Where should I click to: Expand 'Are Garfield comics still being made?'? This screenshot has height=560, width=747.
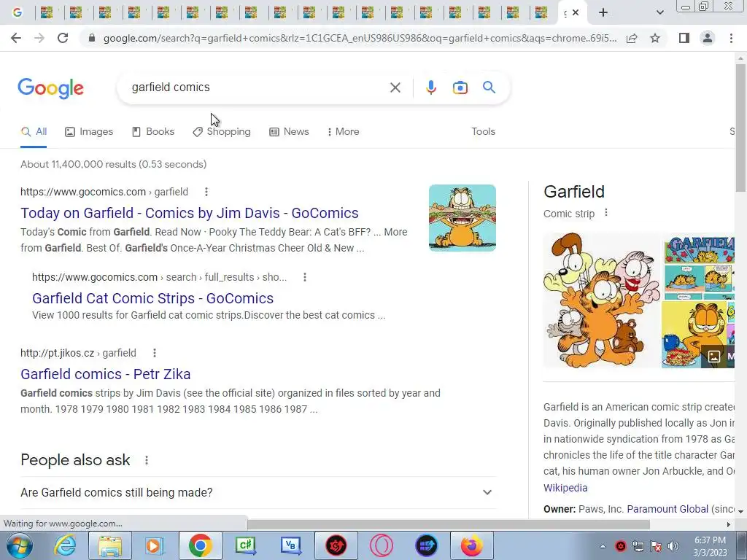click(x=258, y=492)
